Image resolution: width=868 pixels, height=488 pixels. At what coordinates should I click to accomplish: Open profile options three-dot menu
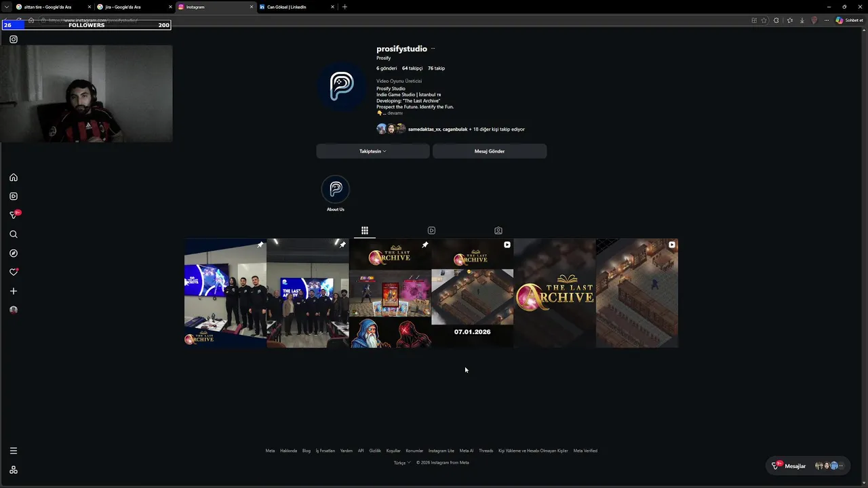pos(433,49)
